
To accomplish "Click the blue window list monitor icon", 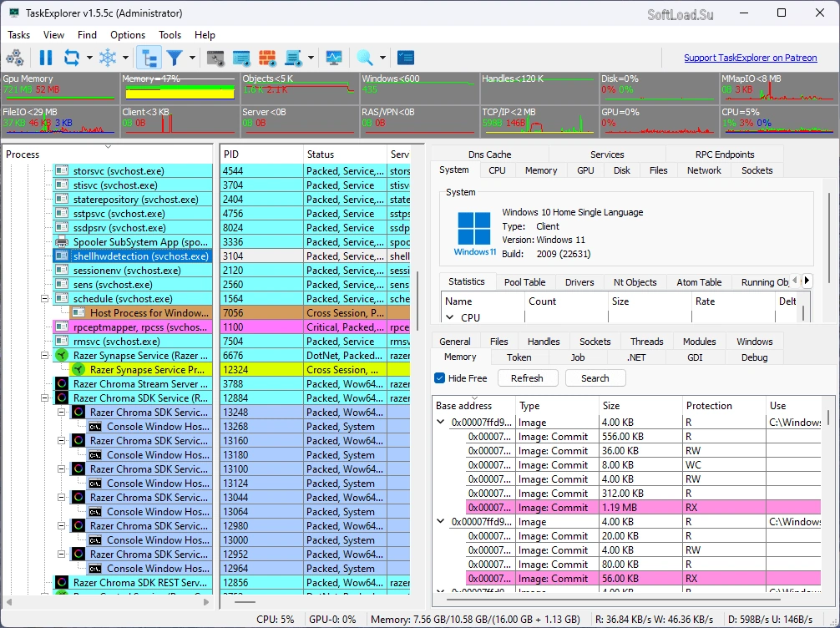I will (241, 58).
